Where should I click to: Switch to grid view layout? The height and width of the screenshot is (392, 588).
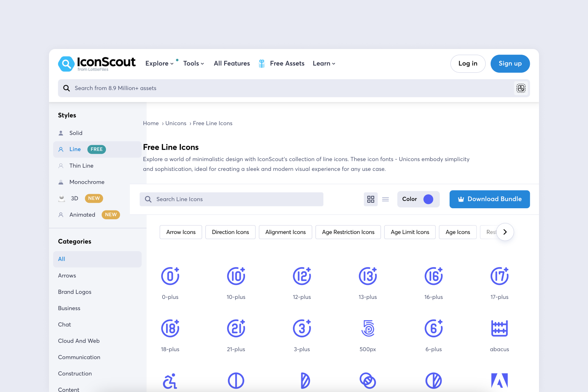371,199
